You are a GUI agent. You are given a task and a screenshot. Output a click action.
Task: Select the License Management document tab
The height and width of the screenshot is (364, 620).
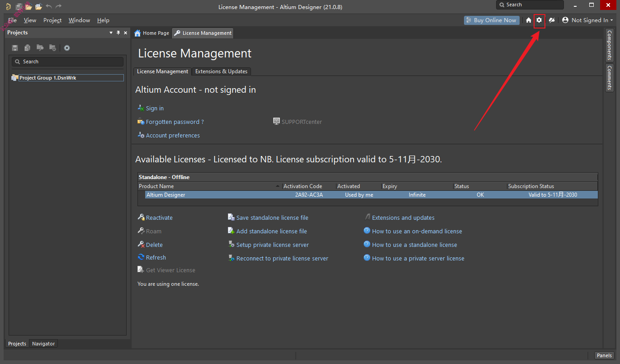pos(203,33)
